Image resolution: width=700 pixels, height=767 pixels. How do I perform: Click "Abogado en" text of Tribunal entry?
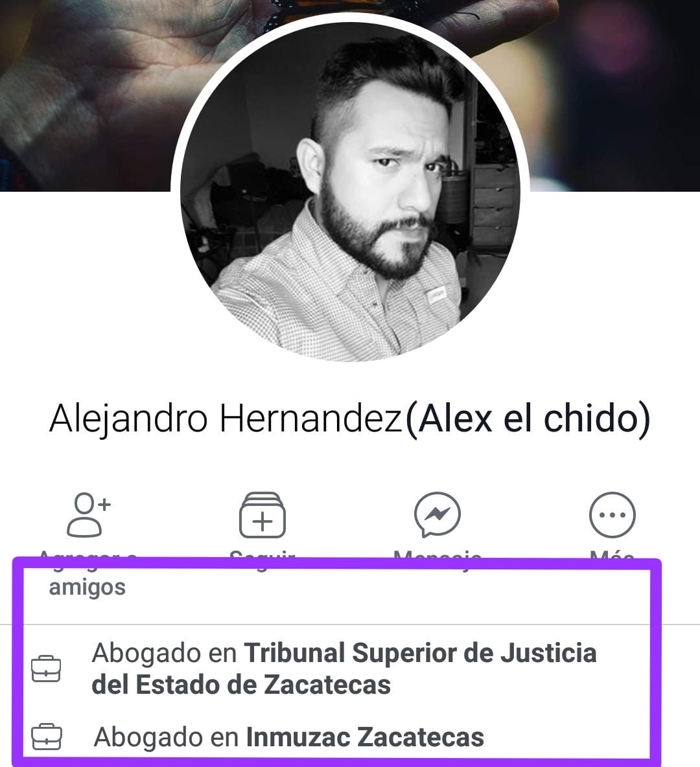(x=165, y=654)
